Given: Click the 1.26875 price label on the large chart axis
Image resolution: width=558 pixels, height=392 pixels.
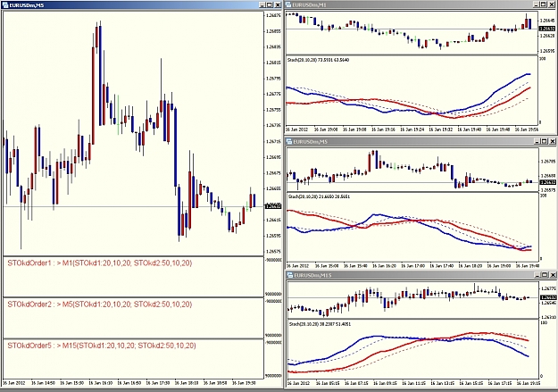Looking at the screenshot, I should point(273,15).
